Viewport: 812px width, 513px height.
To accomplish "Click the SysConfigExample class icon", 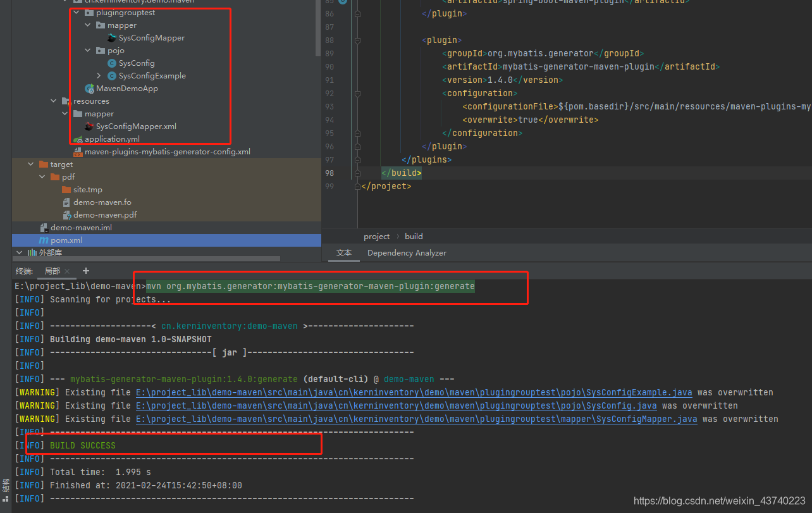I will (112, 76).
